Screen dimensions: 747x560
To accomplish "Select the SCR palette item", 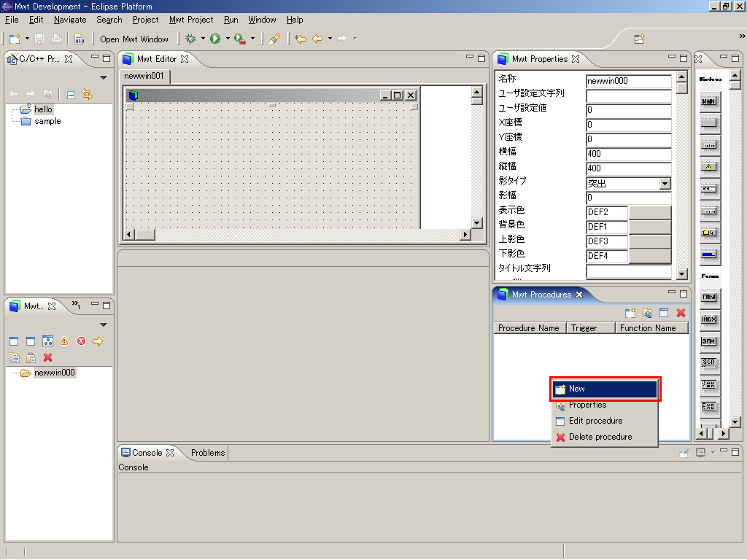I will point(709,362).
